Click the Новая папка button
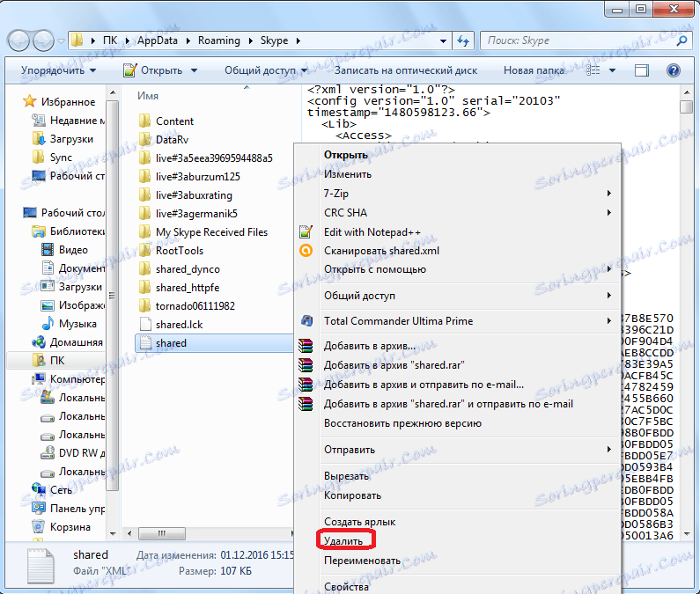The width and height of the screenshot is (700, 594). point(534,70)
